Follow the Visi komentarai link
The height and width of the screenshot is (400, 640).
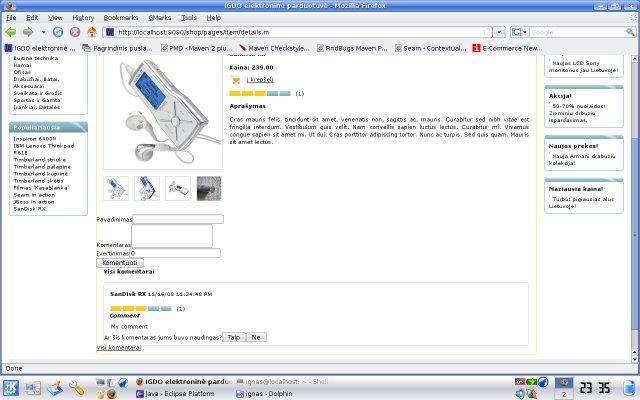click(119, 347)
